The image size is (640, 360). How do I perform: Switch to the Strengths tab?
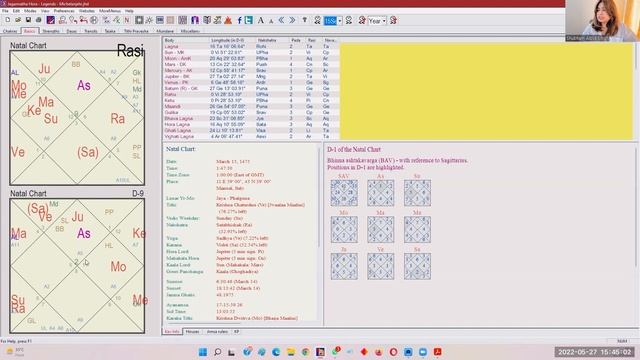coord(51,31)
